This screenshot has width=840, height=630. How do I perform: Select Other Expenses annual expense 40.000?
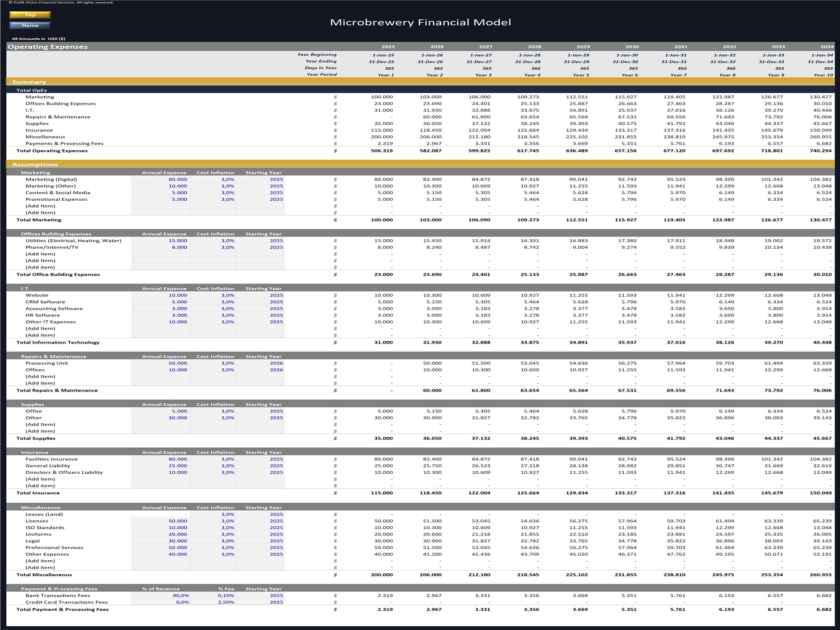pyautogui.click(x=161, y=554)
